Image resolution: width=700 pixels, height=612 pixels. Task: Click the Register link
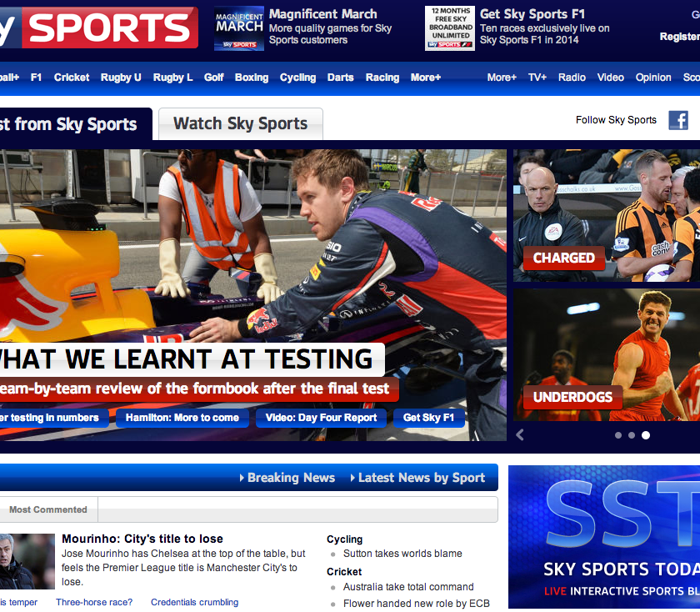point(679,37)
